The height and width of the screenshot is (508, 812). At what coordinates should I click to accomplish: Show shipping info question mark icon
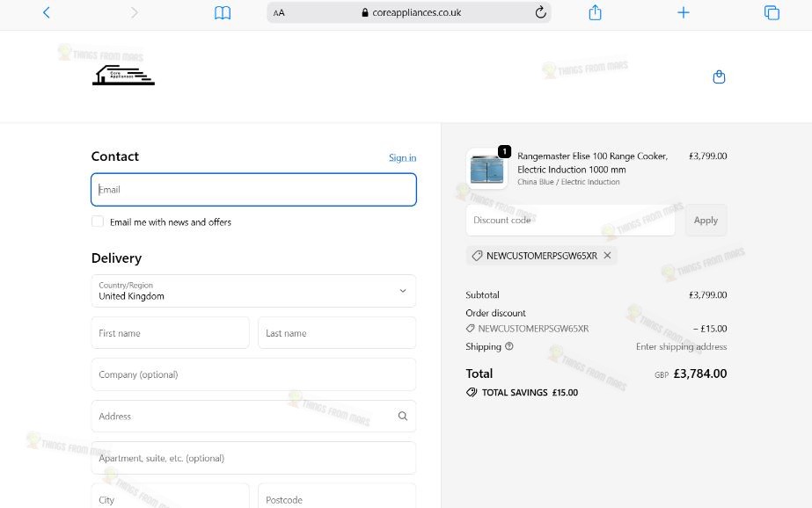(x=509, y=346)
